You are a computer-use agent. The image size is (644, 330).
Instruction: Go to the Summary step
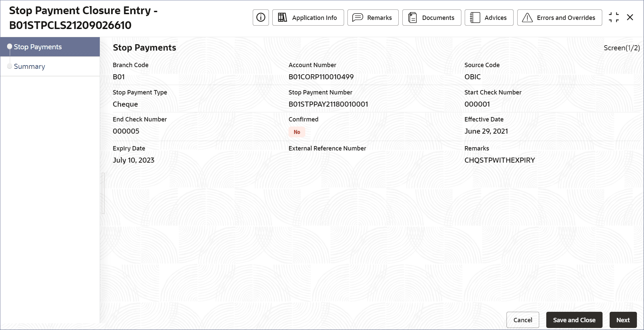click(50, 66)
